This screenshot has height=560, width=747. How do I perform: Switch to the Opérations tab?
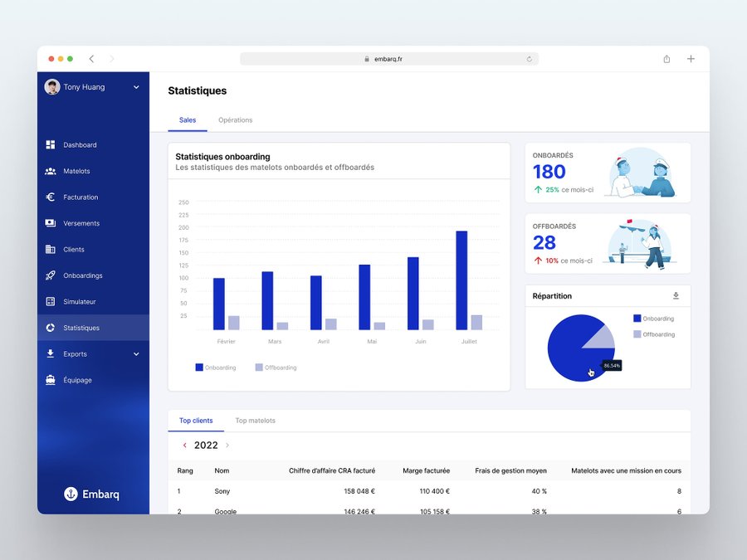click(235, 120)
